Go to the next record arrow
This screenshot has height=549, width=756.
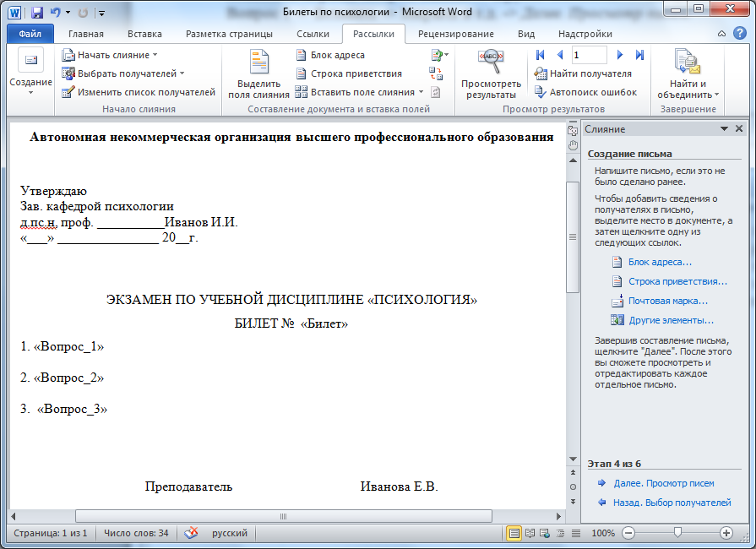point(620,55)
